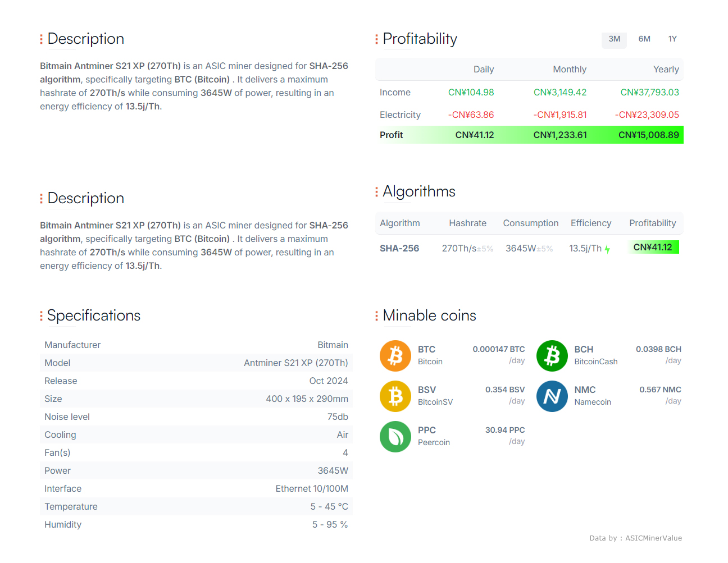Switch profitability range to 3M
The image size is (728, 563).
615,39
